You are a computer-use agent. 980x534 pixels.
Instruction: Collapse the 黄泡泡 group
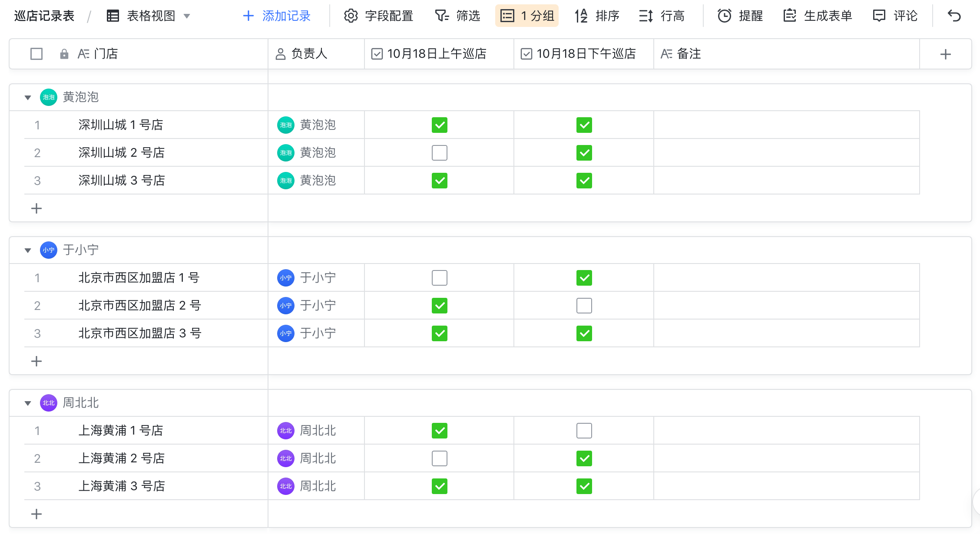(x=27, y=97)
